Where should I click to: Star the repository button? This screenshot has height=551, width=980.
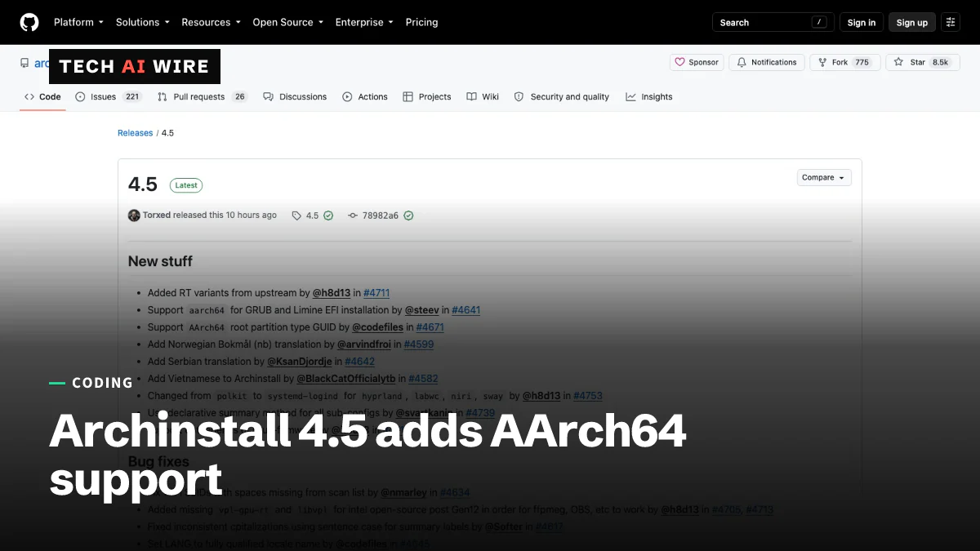click(x=923, y=62)
